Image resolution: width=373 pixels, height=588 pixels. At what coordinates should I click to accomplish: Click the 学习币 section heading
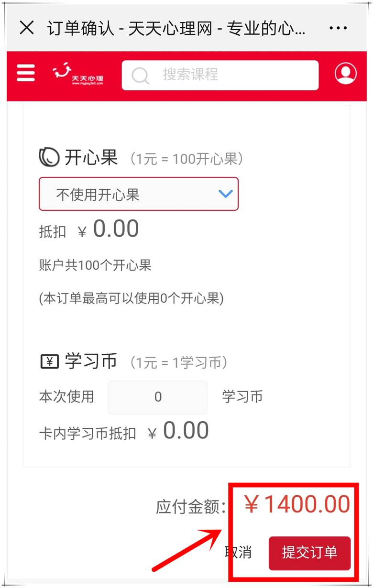click(91, 362)
